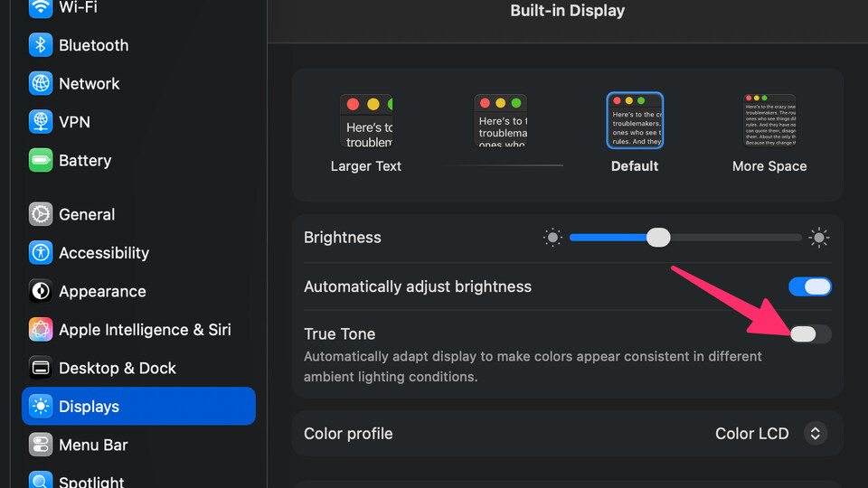Open Appearance settings
The image size is (868, 488).
coord(138,291)
